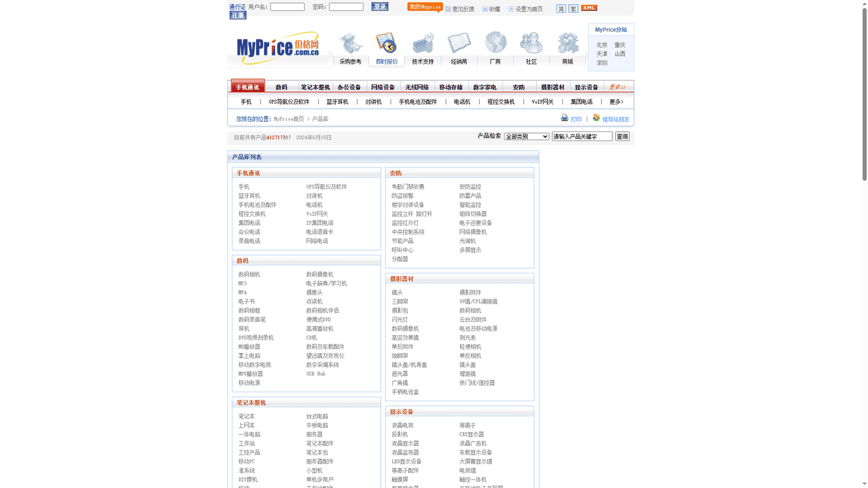Select the 摄影器材 tab

[x=553, y=87]
